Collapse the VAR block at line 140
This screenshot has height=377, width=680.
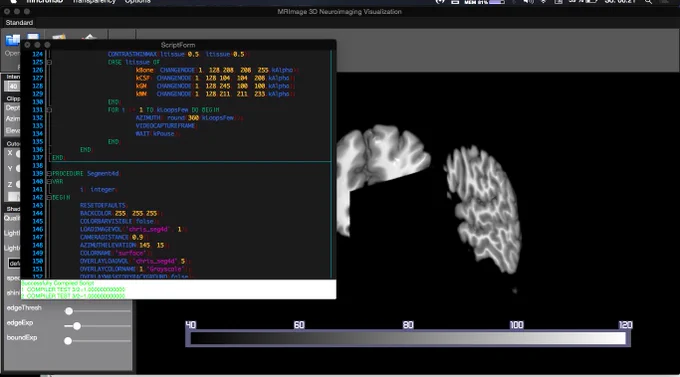point(49,181)
